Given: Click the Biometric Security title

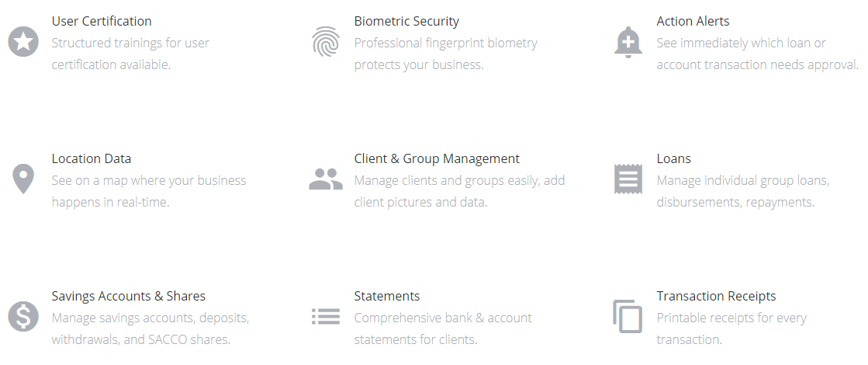Looking at the screenshot, I should point(406,21).
